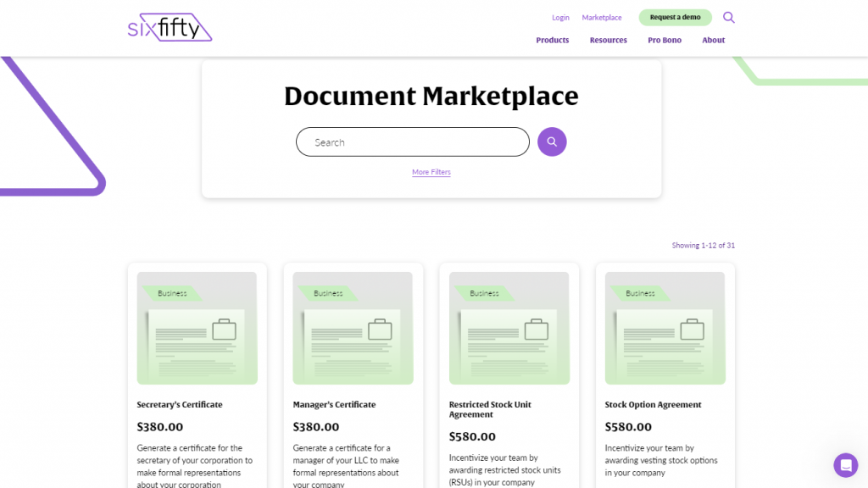Click the Manager's Certificate title
Viewport: 868px width, 488px height.
334,404
